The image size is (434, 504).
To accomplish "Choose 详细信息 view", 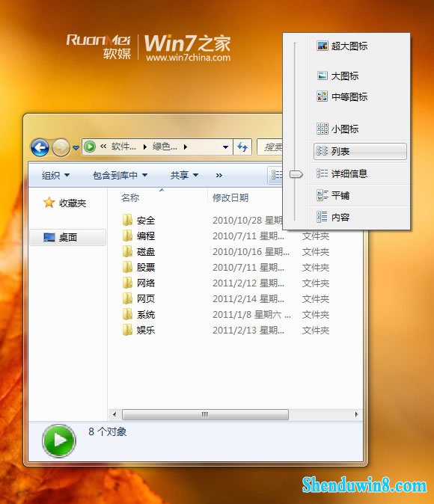I will point(342,173).
